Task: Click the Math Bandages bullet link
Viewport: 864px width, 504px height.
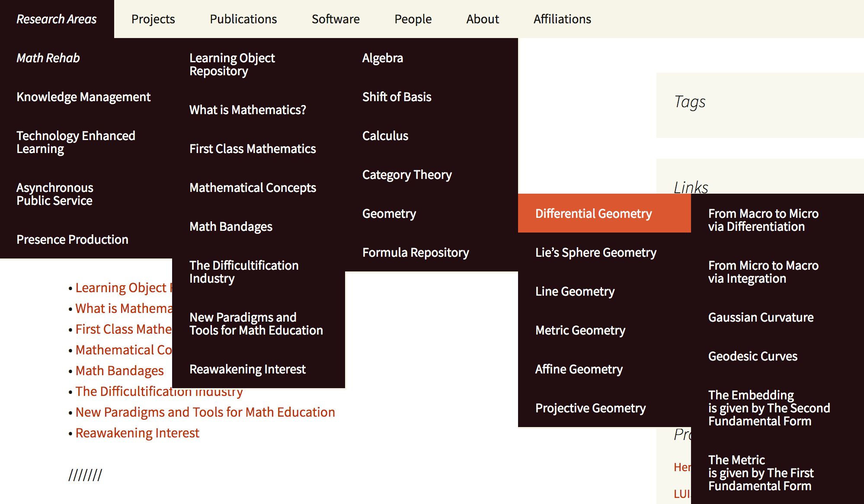Action: coord(119,370)
